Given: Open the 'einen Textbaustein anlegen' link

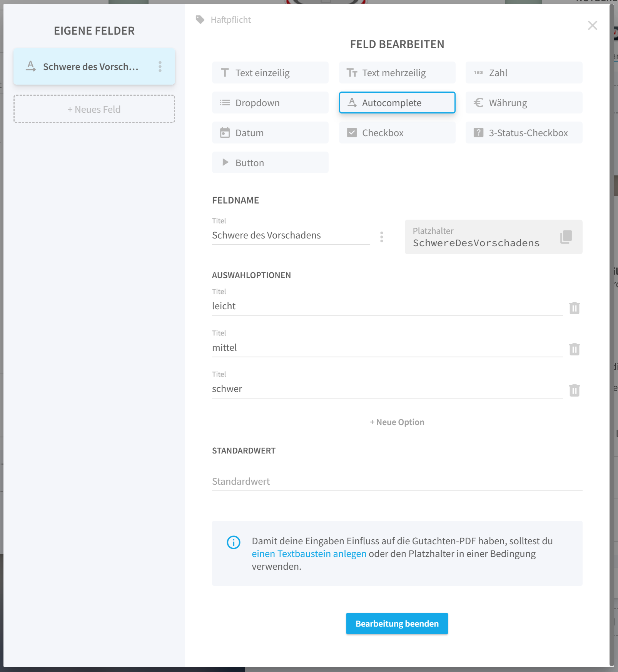Looking at the screenshot, I should (x=309, y=554).
